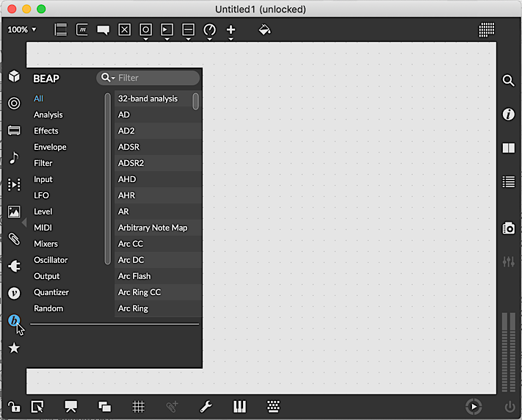Open the Snippets paperclip icon
This screenshot has width=522, height=420.
click(14, 239)
